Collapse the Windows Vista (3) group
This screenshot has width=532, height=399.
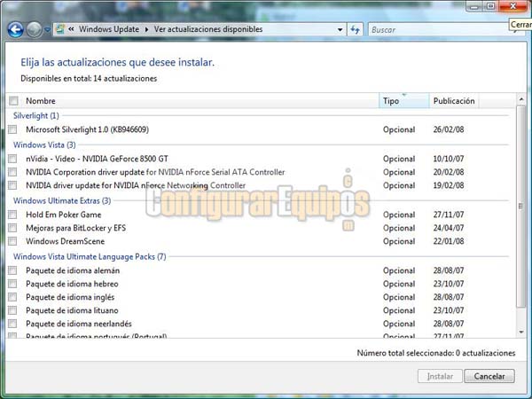point(44,145)
